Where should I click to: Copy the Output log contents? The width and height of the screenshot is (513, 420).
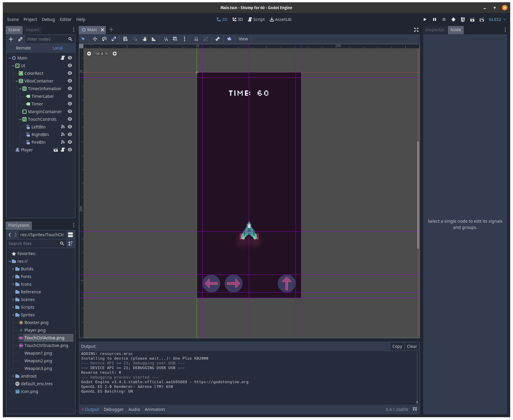pyautogui.click(x=397, y=346)
